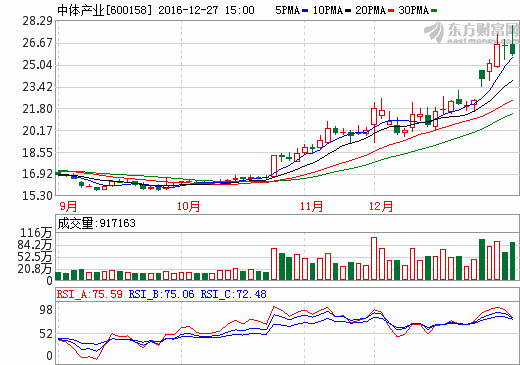Image resolution: width=520 pixels, height=365 pixels.
Task: Click the 30PMA legend label
Action: click(x=414, y=10)
